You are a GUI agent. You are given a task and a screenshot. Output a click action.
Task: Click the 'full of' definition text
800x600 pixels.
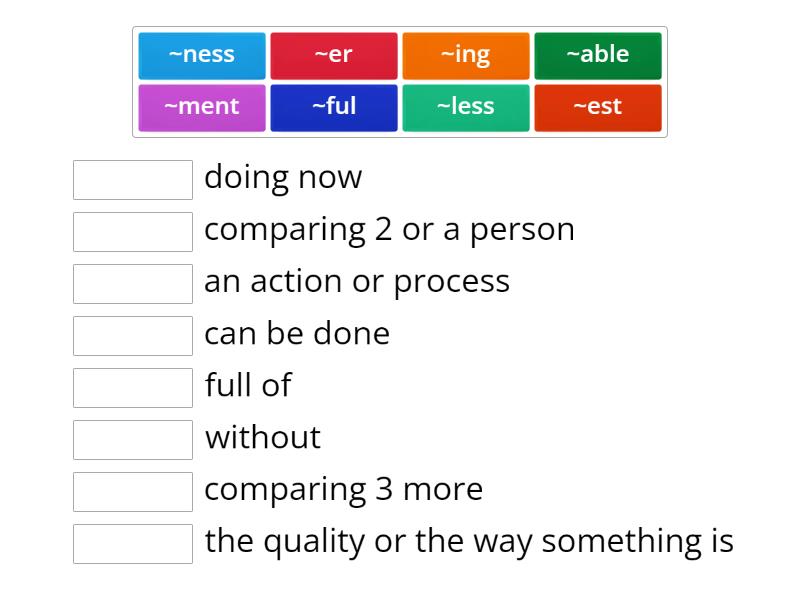tap(248, 385)
